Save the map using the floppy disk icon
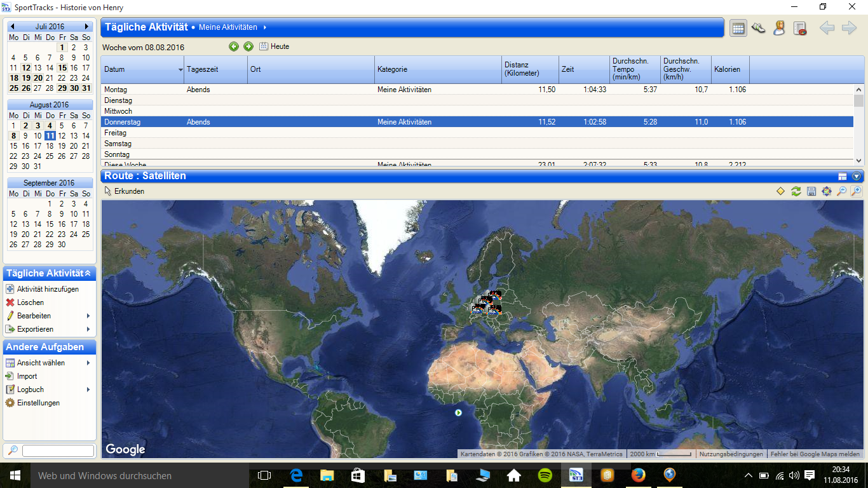 pos(811,191)
